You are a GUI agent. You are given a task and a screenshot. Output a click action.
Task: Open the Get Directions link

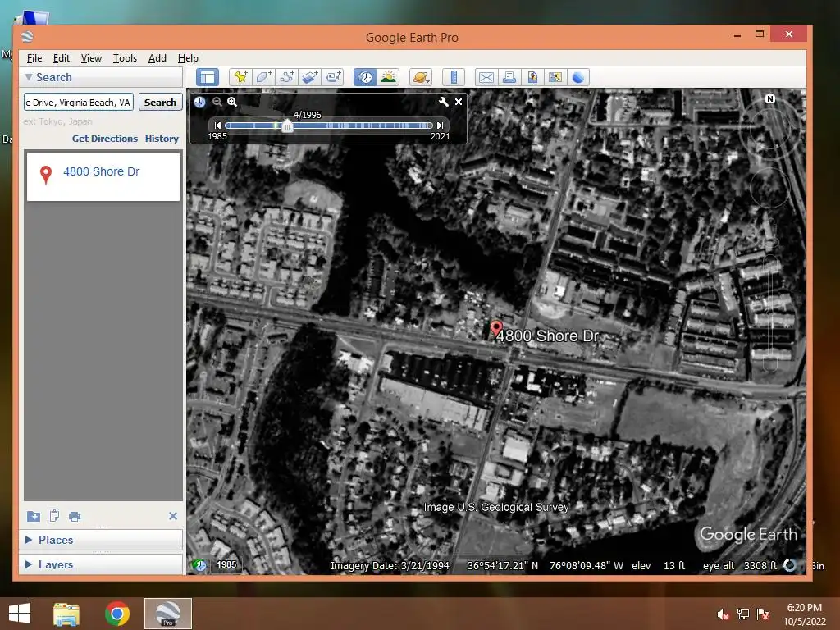pos(105,139)
